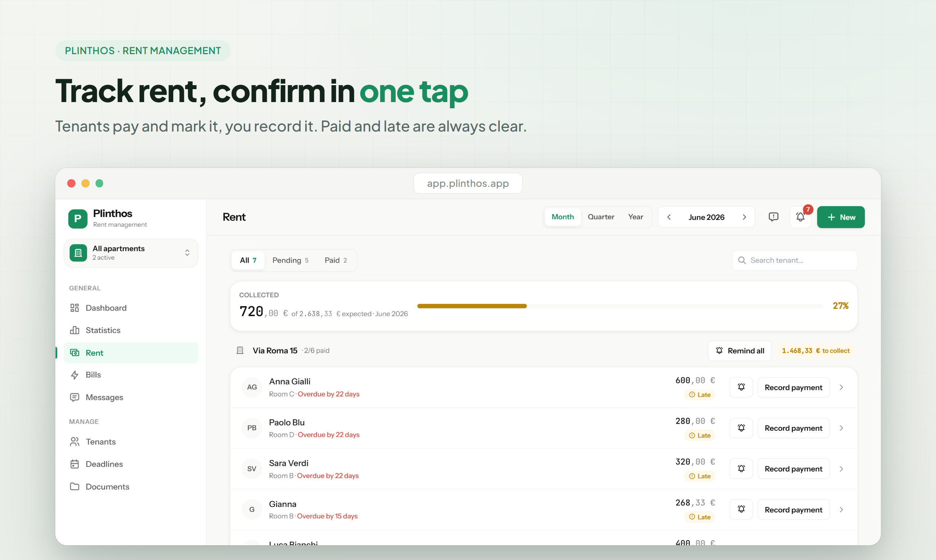Image resolution: width=936 pixels, height=560 pixels.
Task: Go to next month arrow
Action: (744, 217)
